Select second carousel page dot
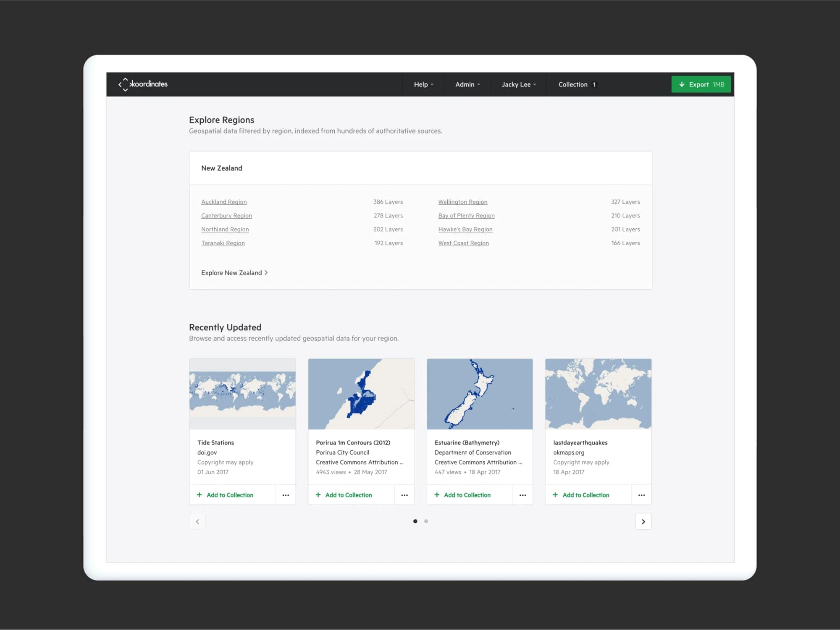 [x=426, y=521]
